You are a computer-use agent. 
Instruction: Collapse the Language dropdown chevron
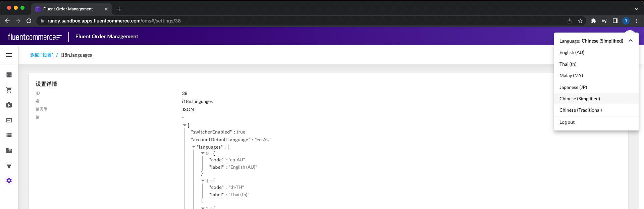(x=630, y=41)
